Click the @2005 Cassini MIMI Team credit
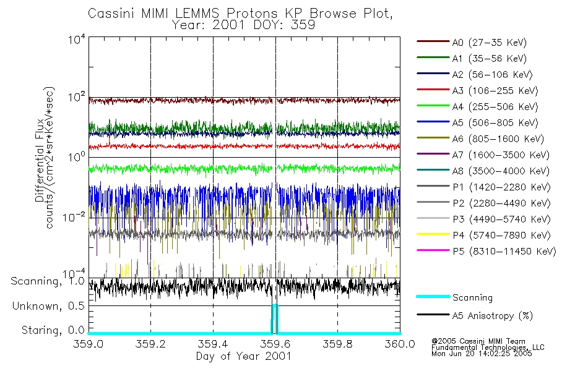This screenshot has width=588, height=371. (478, 341)
